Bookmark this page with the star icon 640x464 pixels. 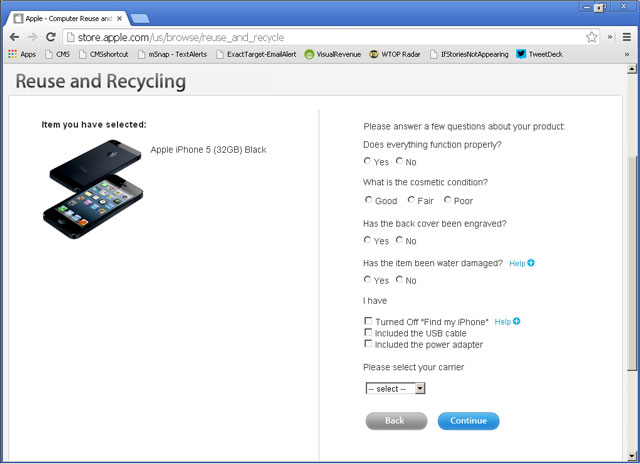pos(591,37)
